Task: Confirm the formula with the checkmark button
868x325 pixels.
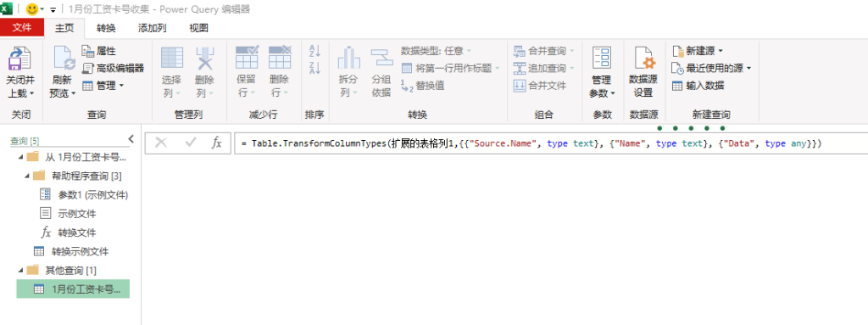Action: [x=191, y=143]
